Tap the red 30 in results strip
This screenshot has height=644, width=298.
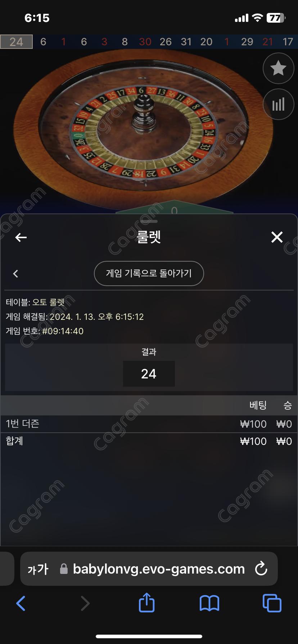145,42
